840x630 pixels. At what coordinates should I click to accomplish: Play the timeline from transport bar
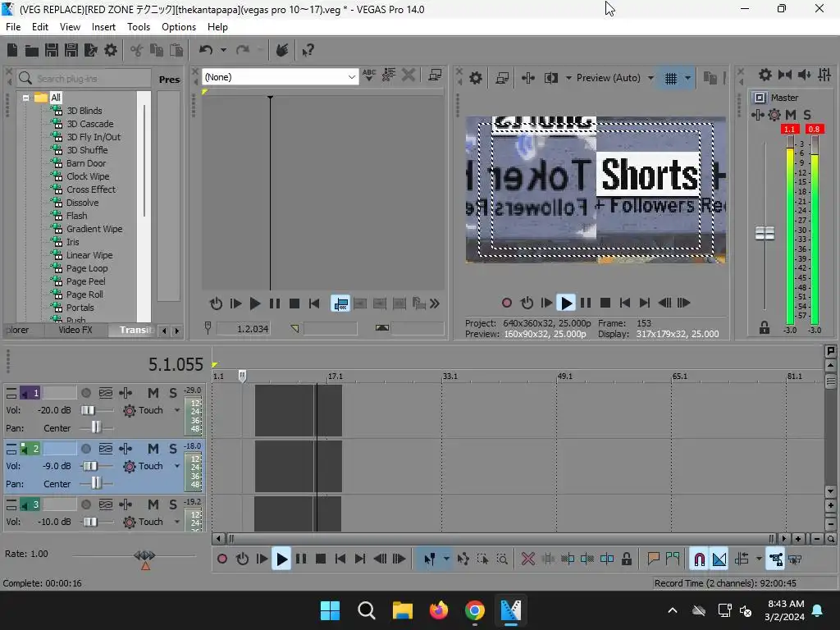(x=281, y=559)
